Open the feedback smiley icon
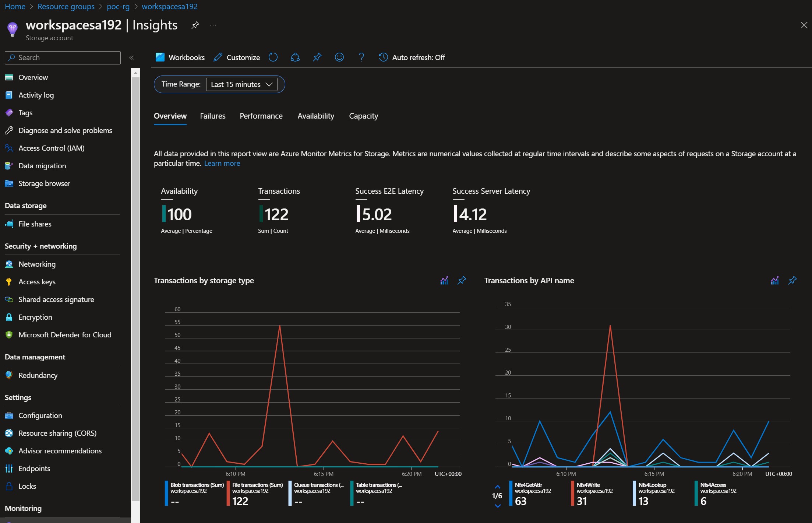 click(x=339, y=57)
